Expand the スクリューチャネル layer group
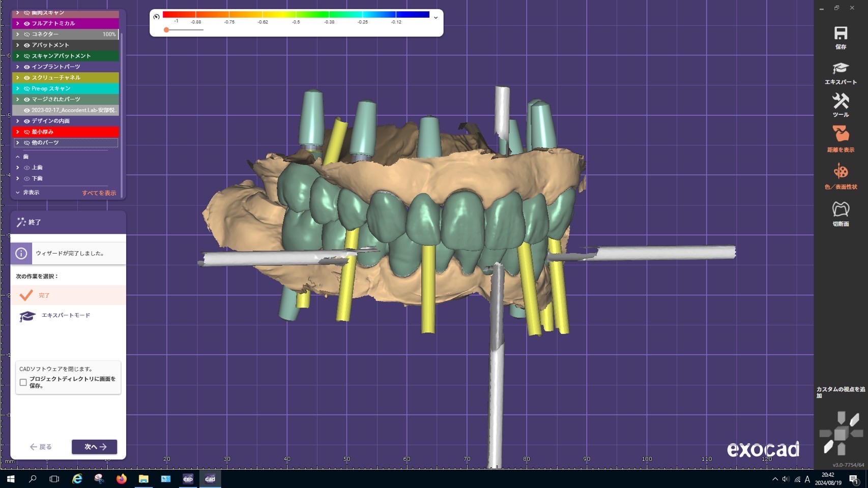This screenshot has height=488, width=868. point(18,78)
